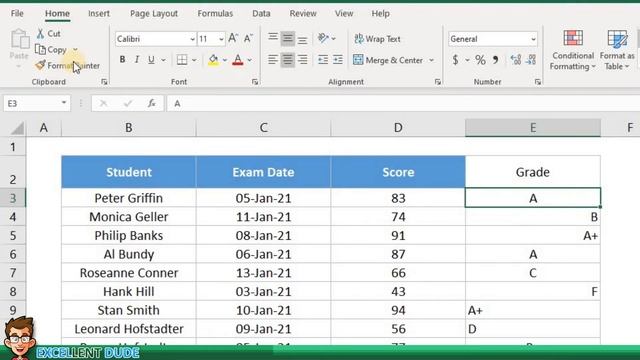Toggle Wrap Text
The image size is (640, 360).
point(378,39)
